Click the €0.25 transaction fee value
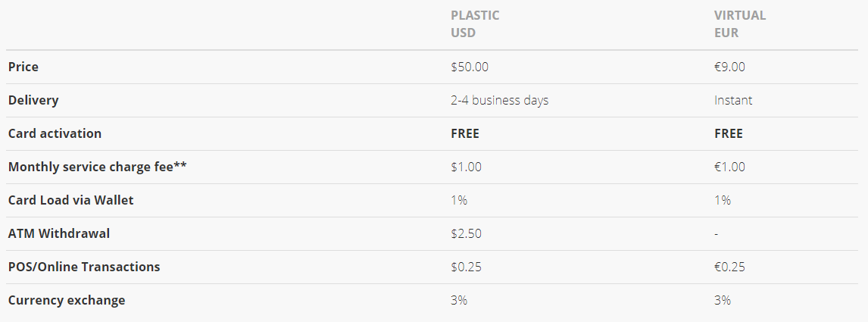868x322 pixels. point(729,267)
